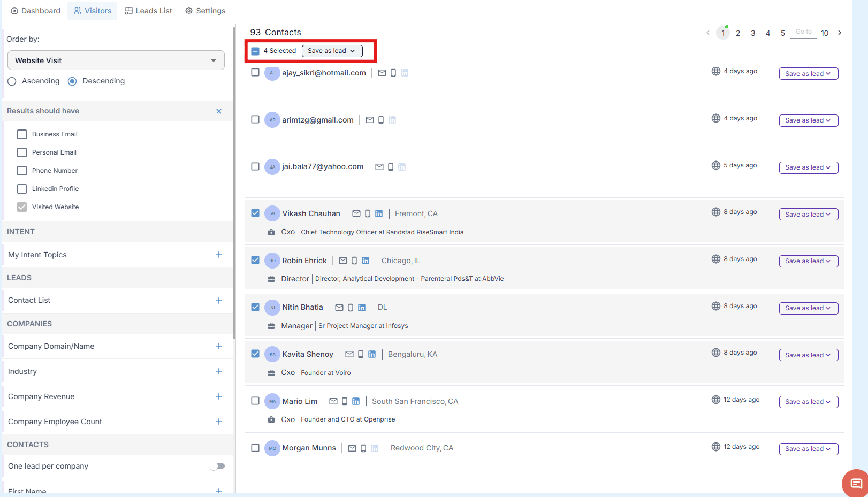This screenshot has width=868, height=497.
Task: Click globe icon for ajay_sikri visit
Action: tap(715, 71)
